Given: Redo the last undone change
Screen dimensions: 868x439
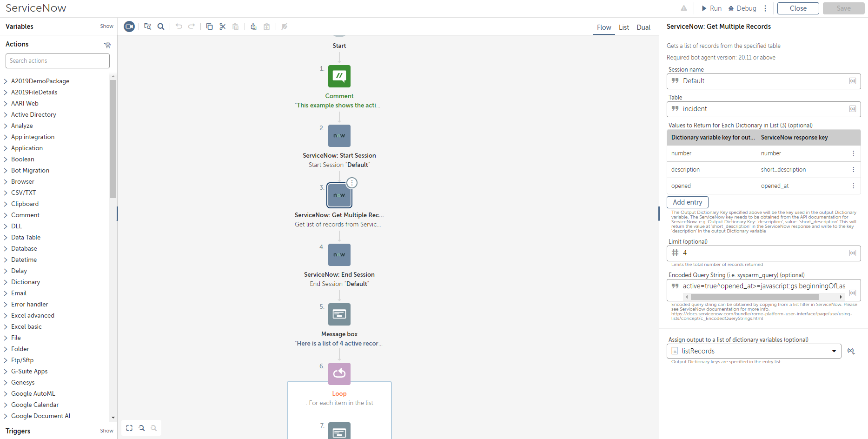Looking at the screenshot, I should pyautogui.click(x=192, y=27).
